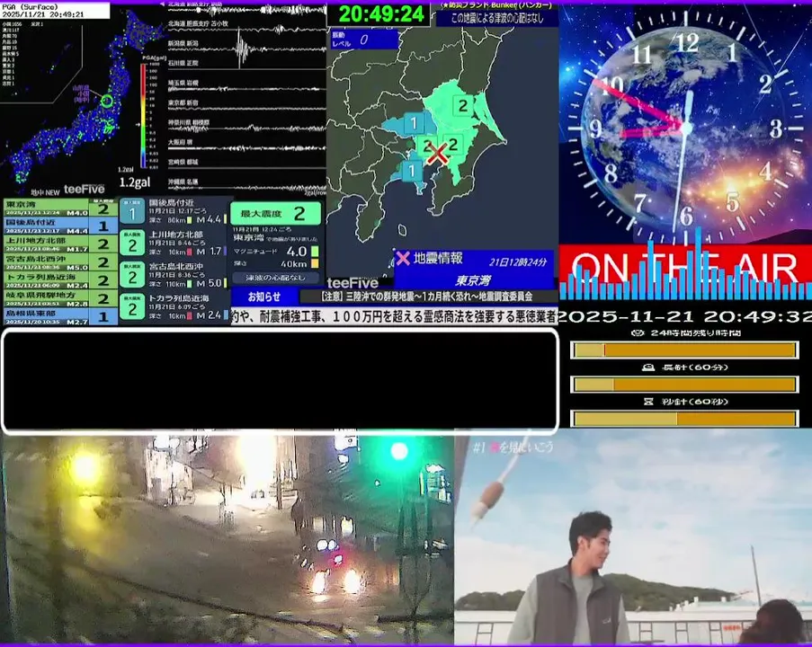The height and width of the screenshot is (647, 812).
Task: Click the 2025-11-21 20:49:32 date readout
Action: 685,316
